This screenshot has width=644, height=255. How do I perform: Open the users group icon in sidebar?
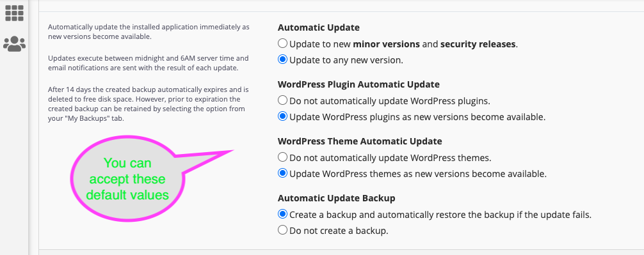[x=14, y=43]
